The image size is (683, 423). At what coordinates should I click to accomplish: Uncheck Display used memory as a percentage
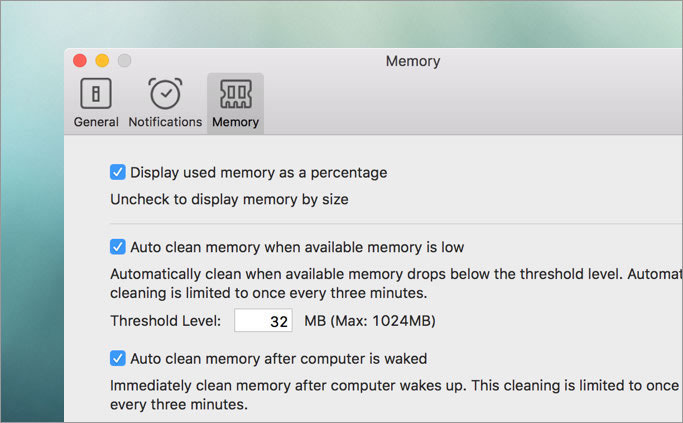pyautogui.click(x=118, y=172)
